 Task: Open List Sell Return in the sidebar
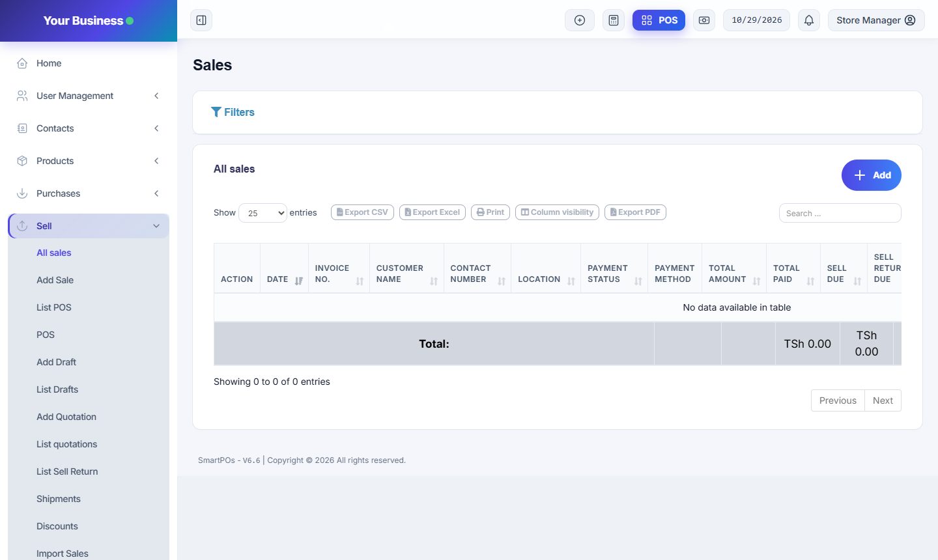(x=67, y=471)
